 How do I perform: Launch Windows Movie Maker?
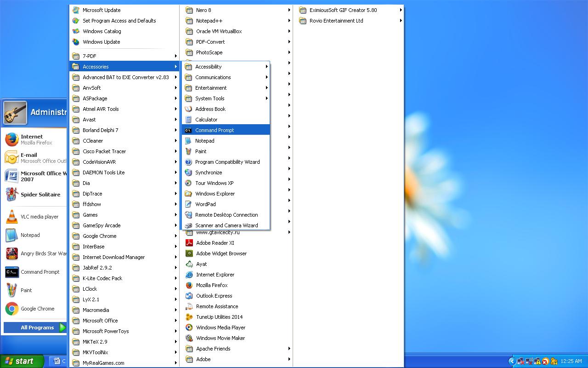(x=237, y=338)
